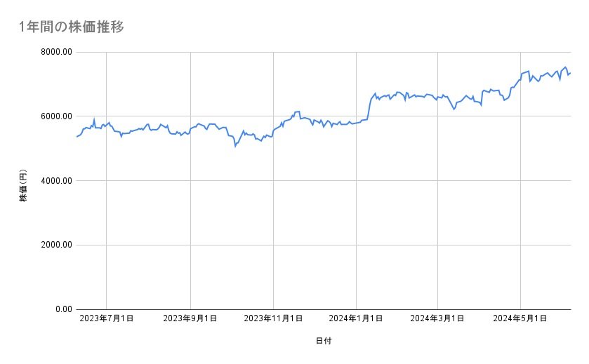Click the chart title 1年間の株価推移
589x364 pixels.
72,27
